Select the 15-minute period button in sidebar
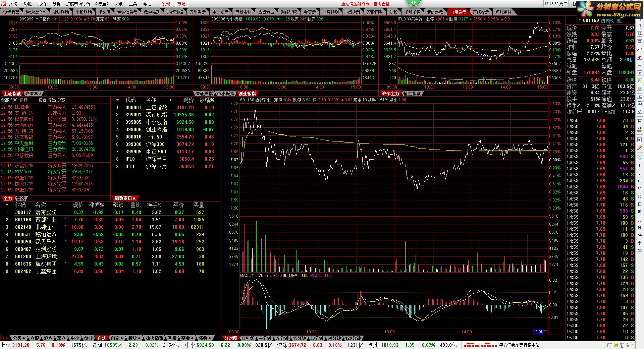Screen dimensions: 644x349 [x=639, y=181]
